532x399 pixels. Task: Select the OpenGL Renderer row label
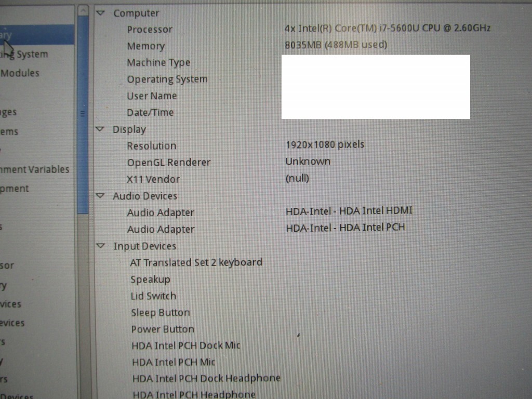(x=169, y=163)
